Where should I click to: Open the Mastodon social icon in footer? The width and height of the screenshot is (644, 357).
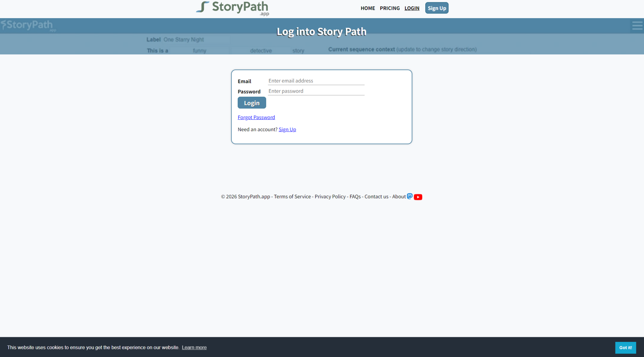pyautogui.click(x=410, y=196)
